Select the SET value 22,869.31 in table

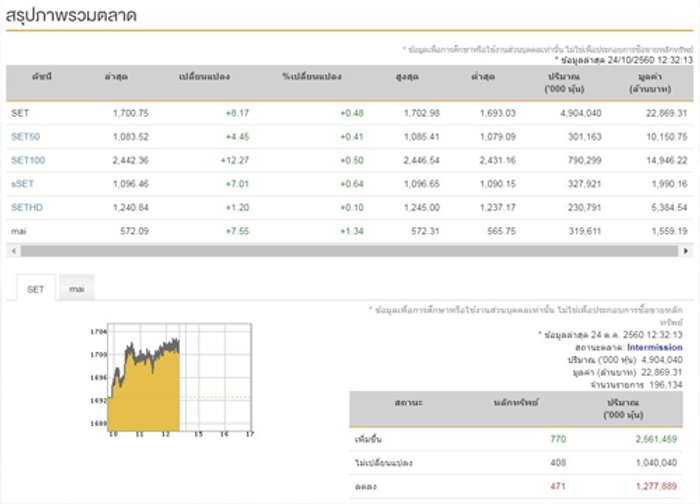(667, 113)
